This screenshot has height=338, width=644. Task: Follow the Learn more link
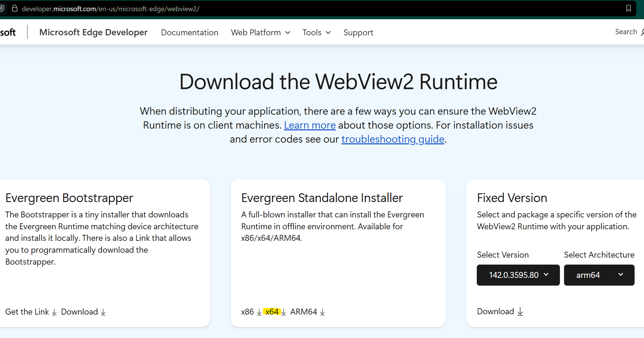[x=310, y=125]
